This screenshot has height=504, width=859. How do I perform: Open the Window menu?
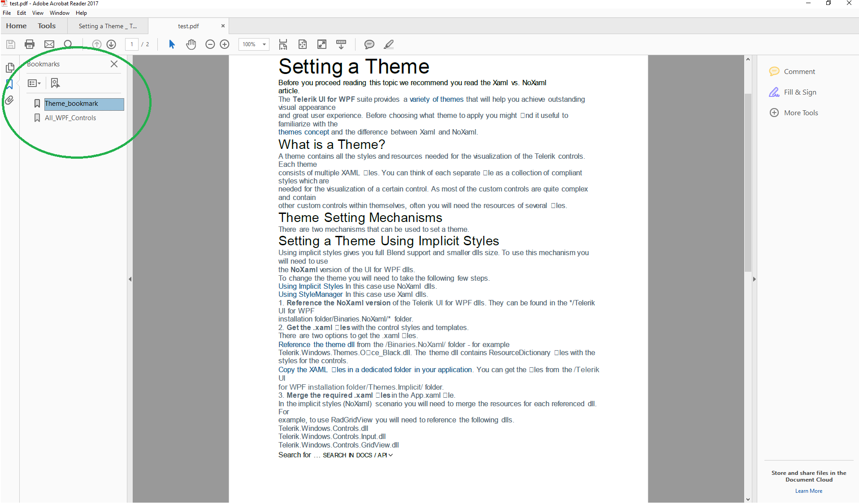59,13
